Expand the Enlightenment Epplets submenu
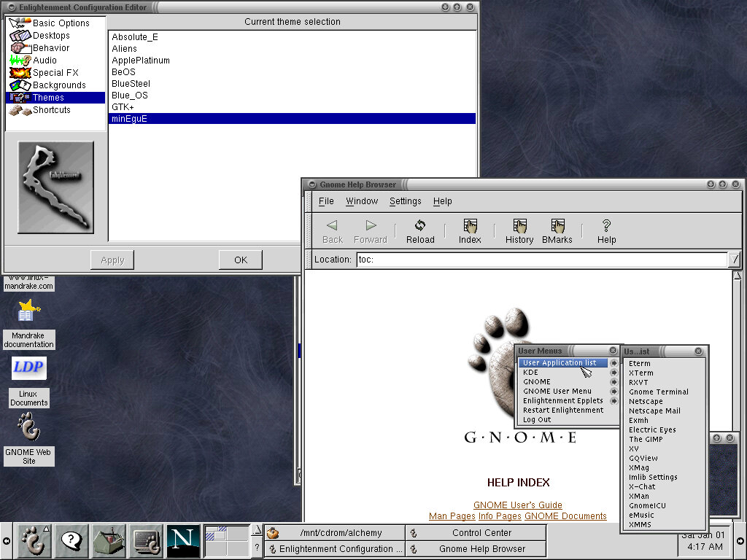Viewport: 747px width, 560px height. tap(614, 401)
